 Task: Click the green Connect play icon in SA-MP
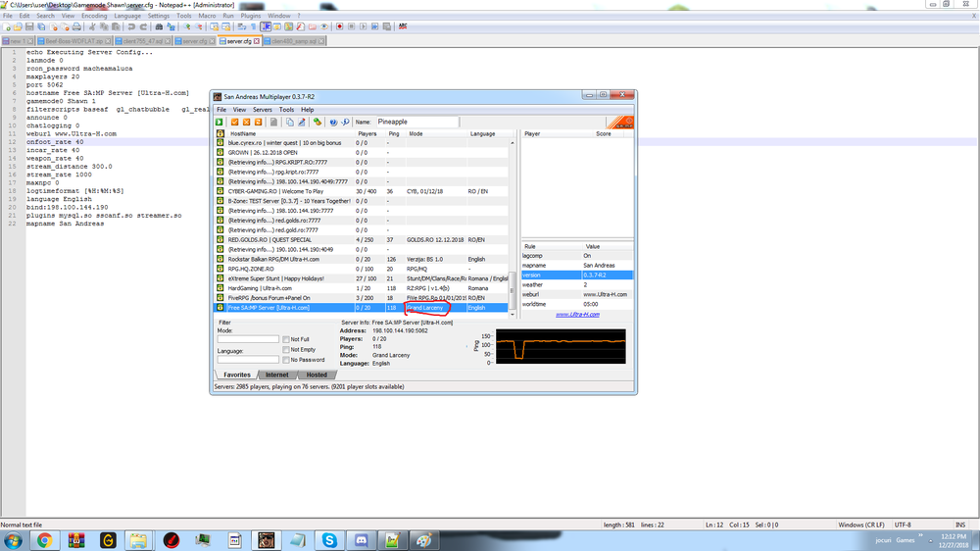click(220, 122)
